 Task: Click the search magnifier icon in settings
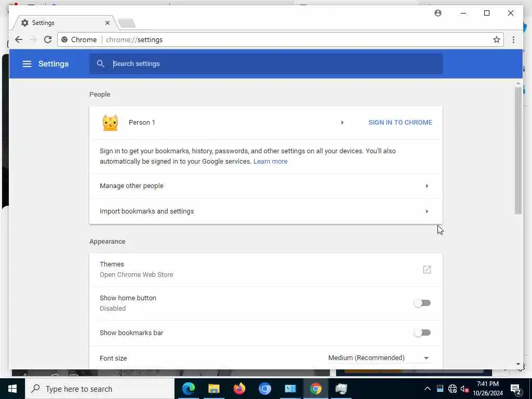point(100,63)
